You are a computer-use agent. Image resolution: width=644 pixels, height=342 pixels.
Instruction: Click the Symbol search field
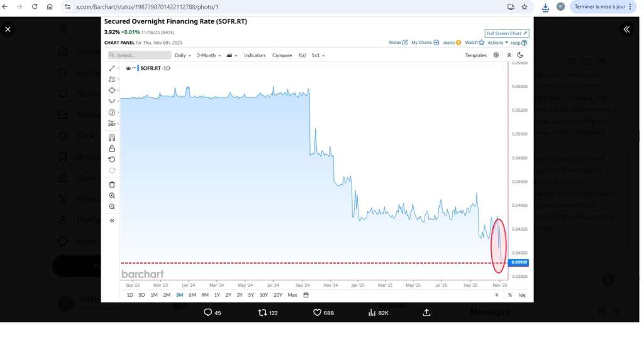140,55
